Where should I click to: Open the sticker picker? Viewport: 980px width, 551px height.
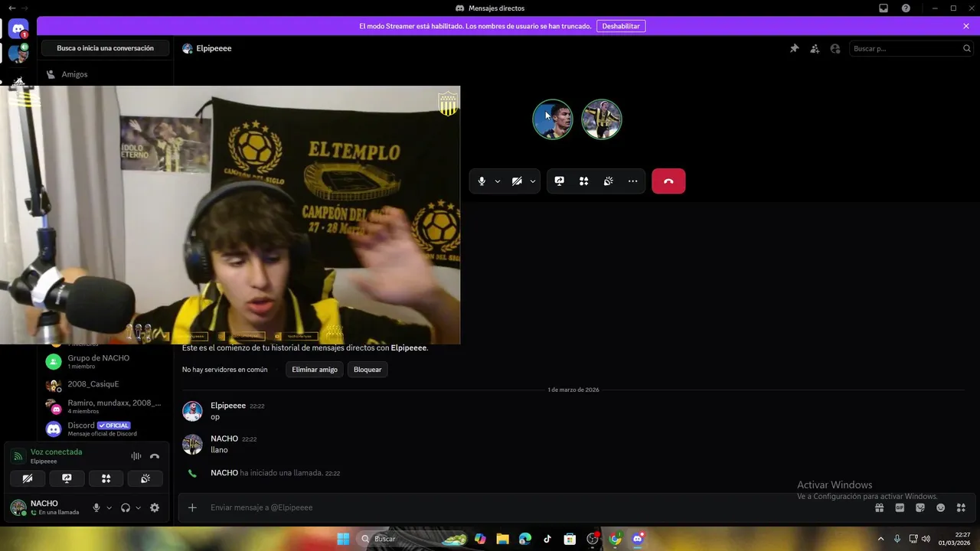point(920,507)
